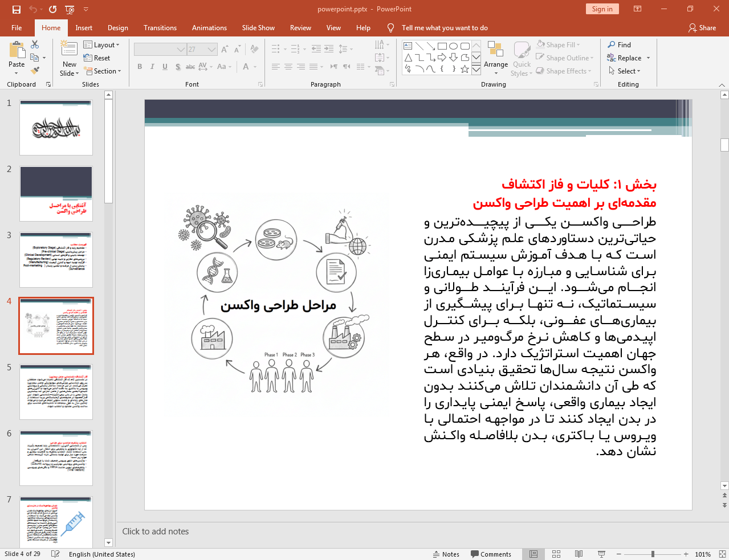Switch to Slide Sorter view icon

(556, 554)
